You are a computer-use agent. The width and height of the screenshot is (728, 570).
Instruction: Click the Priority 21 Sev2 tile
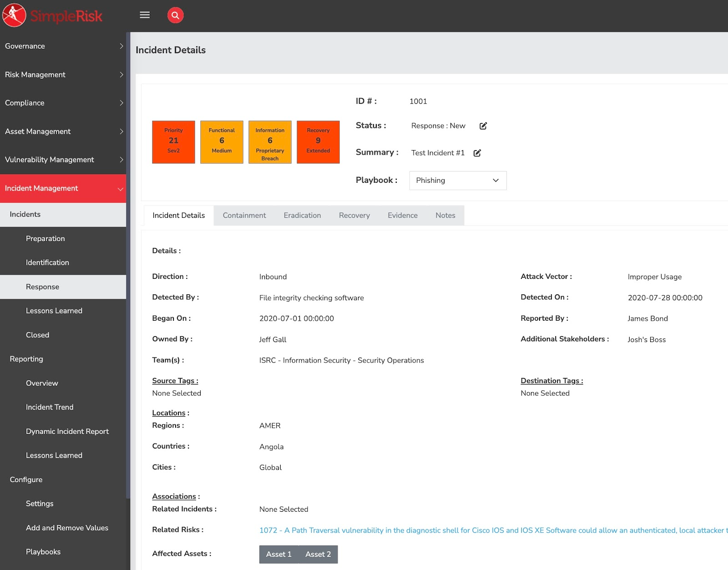click(173, 141)
